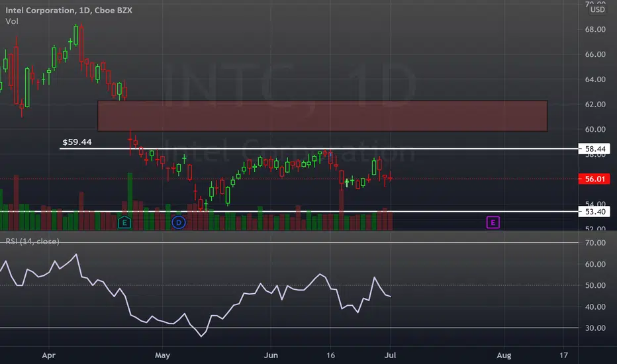The width and height of the screenshot is (617, 364).
Task: Click the 66.00 price scale label
Action: pyautogui.click(x=595, y=54)
